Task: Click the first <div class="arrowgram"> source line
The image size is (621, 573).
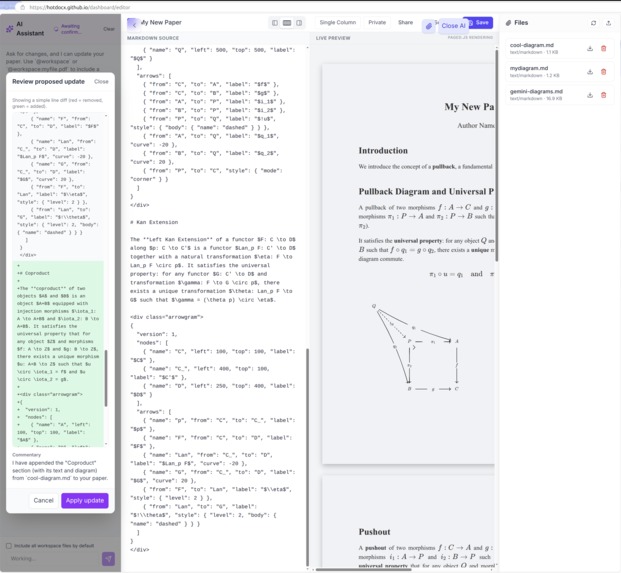Action: point(167,317)
